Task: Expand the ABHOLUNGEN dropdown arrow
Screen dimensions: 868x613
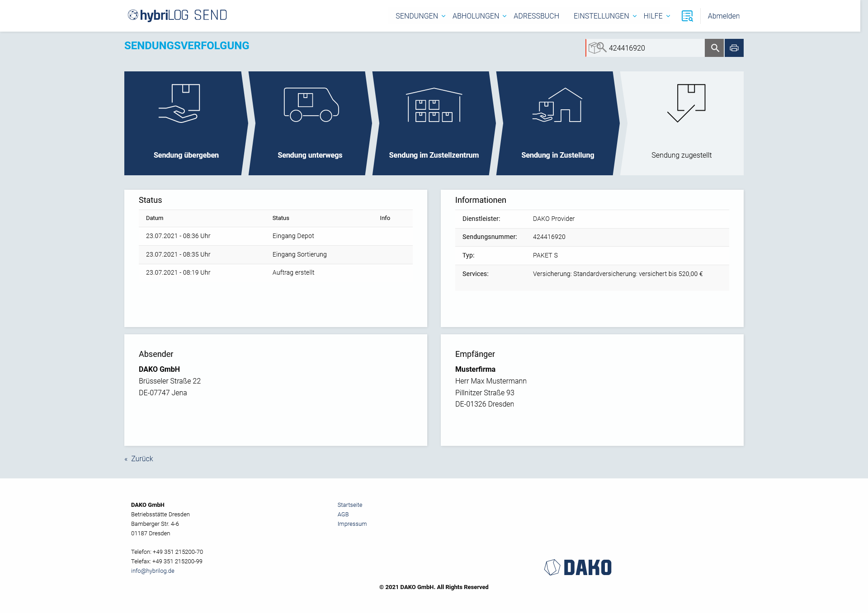Action: click(x=505, y=16)
